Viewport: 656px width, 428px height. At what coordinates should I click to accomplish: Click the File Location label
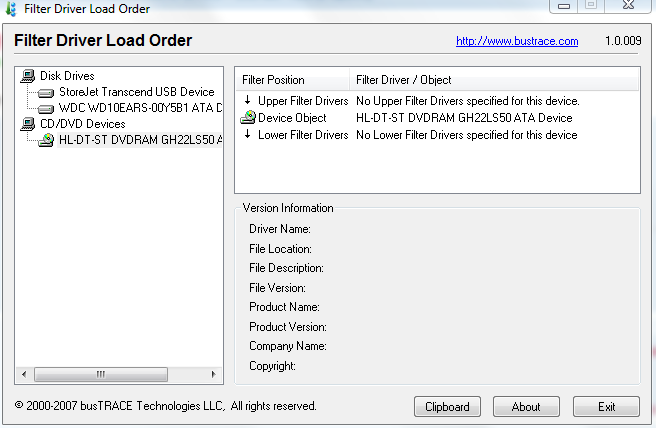coord(280,249)
